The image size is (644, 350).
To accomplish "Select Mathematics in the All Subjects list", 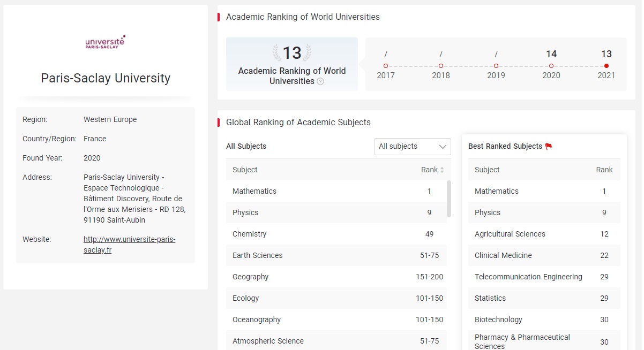I will [254, 191].
